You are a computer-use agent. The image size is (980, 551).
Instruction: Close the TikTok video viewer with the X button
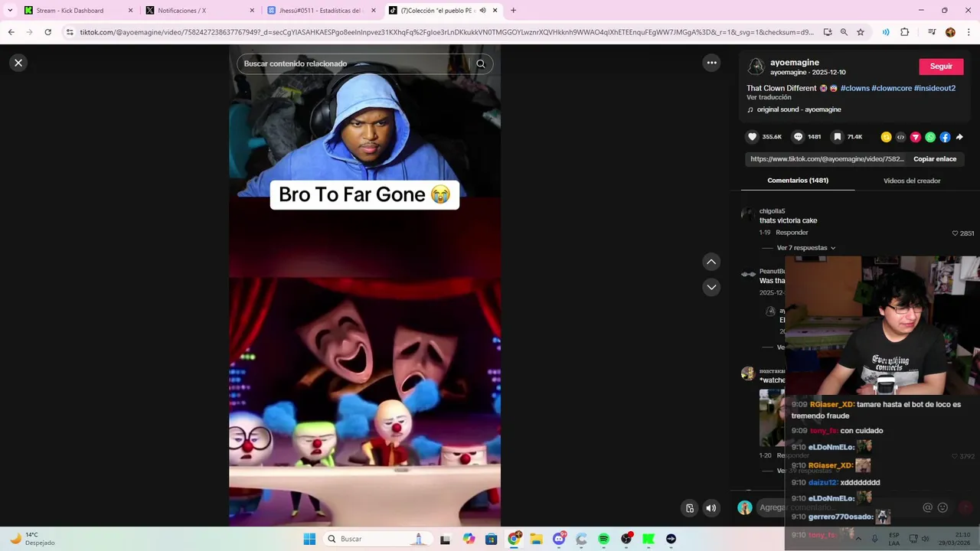[18, 63]
